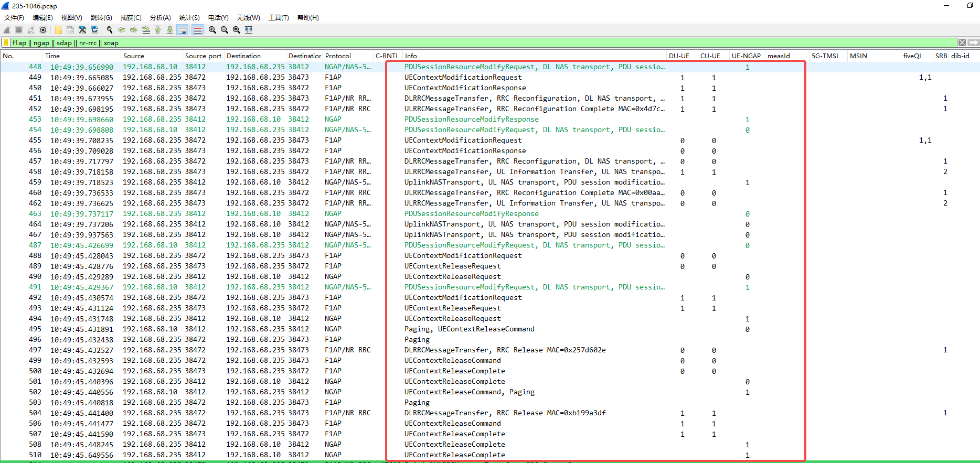Viewport: 980px width, 463px height.
Task: Select the 'Paging' info of packet 496
Action: pos(417,339)
